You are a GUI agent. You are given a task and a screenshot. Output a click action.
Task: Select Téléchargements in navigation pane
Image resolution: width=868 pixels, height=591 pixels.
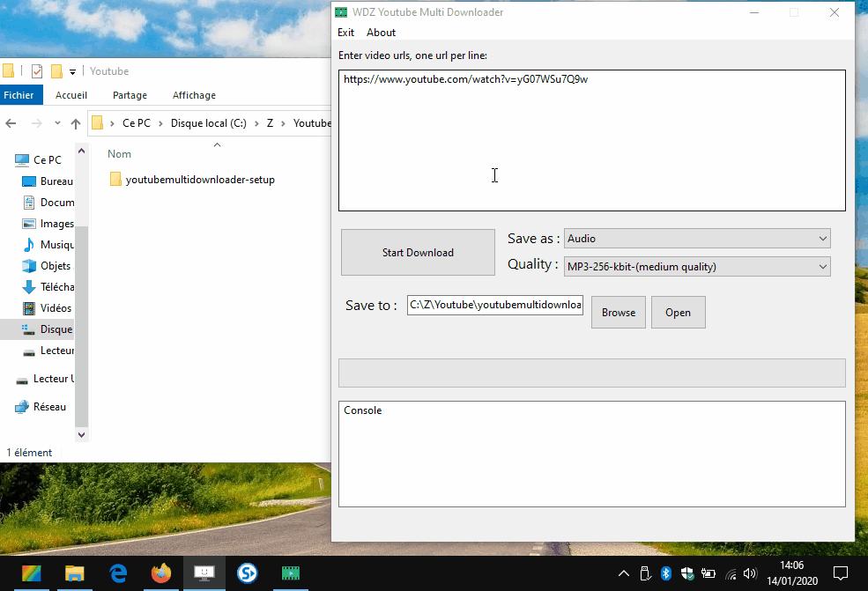47,286
